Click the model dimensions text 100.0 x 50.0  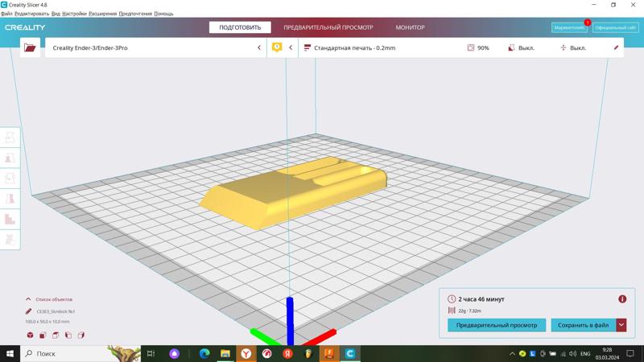(47, 322)
